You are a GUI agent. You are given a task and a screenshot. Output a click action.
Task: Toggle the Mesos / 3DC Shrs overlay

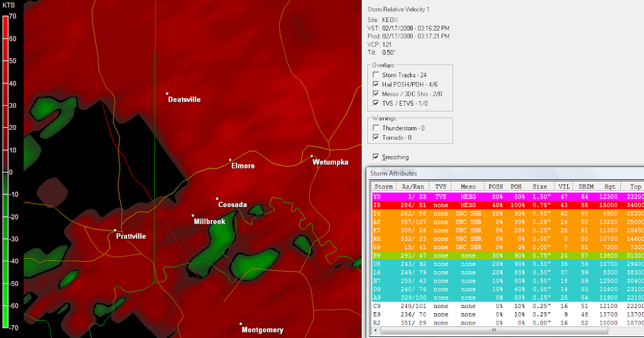[x=376, y=94]
